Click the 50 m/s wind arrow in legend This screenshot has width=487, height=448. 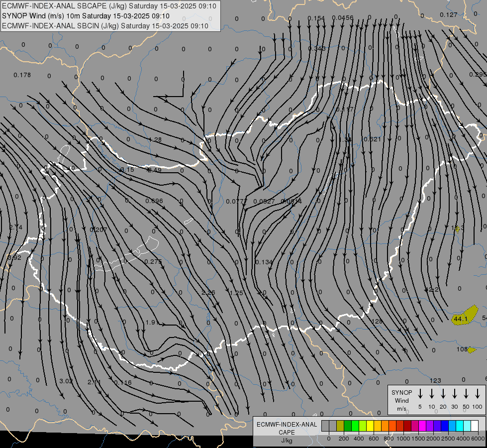pyautogui.click(x=466, y=394)
